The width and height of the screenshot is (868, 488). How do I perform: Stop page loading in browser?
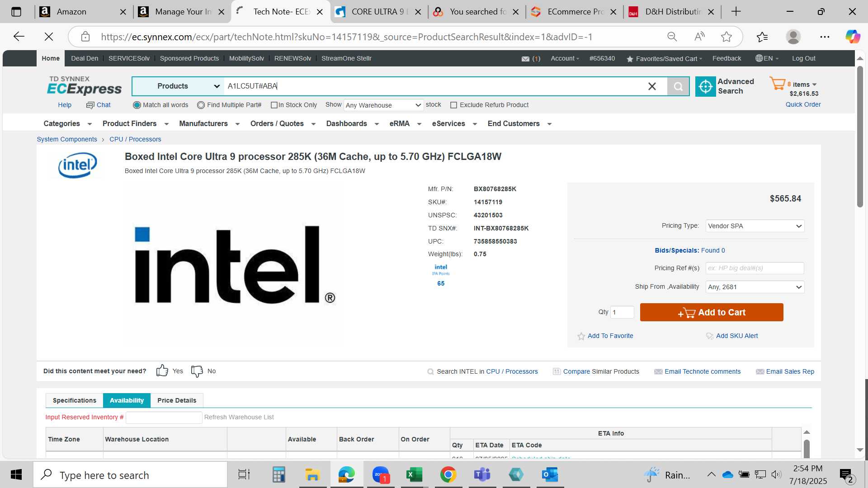[49, 37]
